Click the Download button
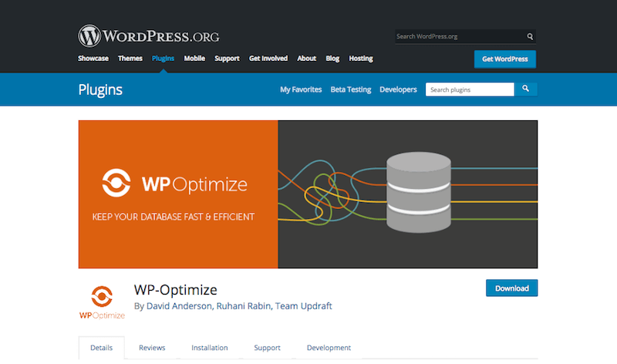 click(511, 288)
